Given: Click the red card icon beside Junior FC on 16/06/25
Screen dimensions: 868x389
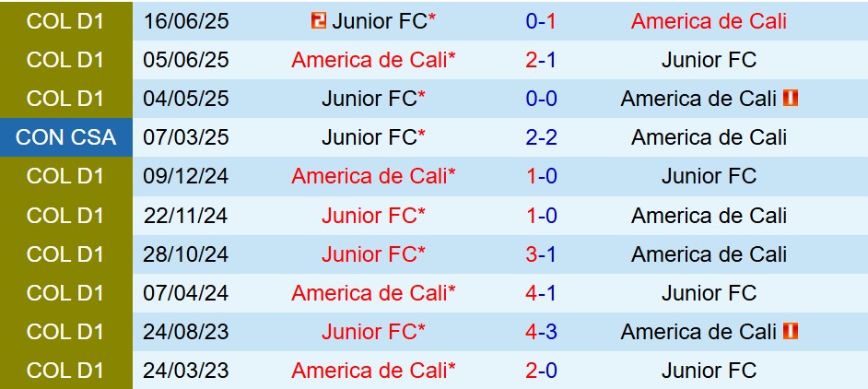Looking at the screenshot, I should click(x=319, y=21).
